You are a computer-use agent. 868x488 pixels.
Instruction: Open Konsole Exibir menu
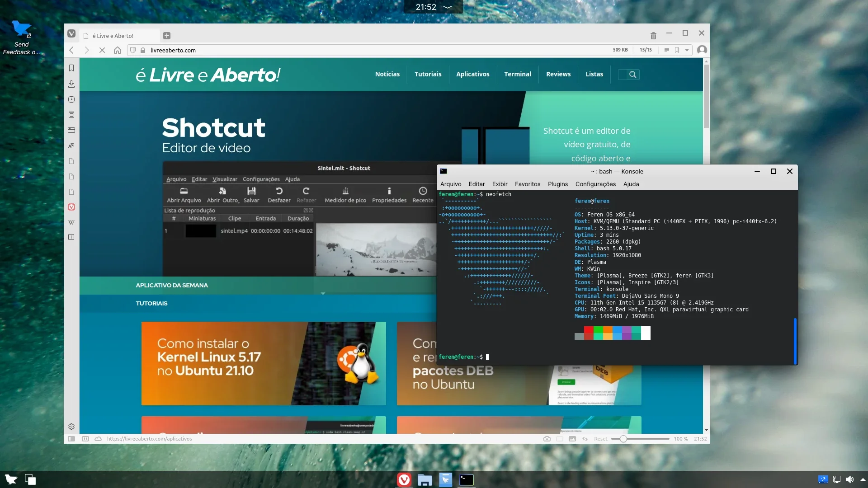(500, 184)
